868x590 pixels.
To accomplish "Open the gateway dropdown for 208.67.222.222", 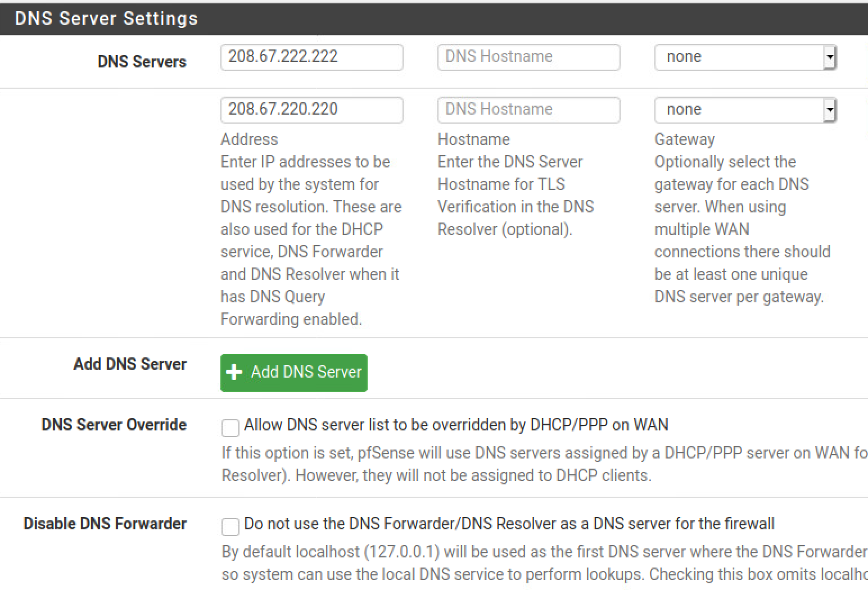I will [x=745, y=57].
